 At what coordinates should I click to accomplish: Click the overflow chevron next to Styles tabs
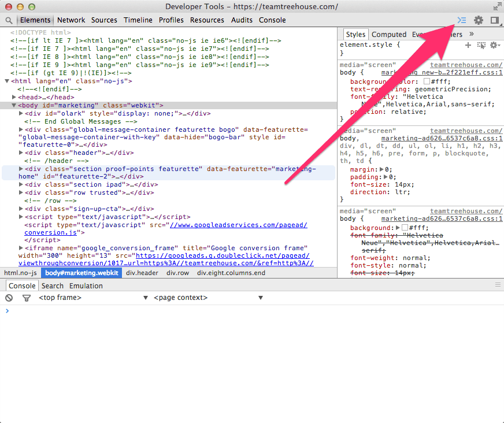coord(471,34)
